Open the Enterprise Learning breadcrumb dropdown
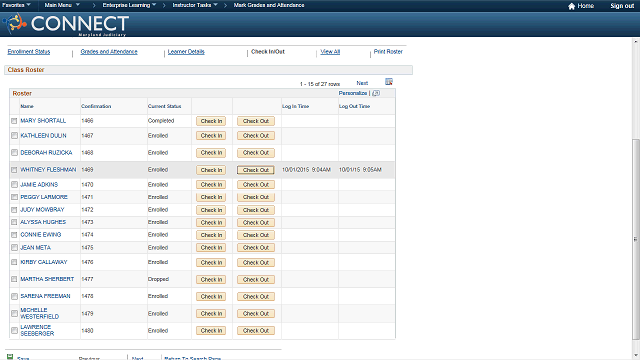This screenshot has width=640, height=360. 129,5
